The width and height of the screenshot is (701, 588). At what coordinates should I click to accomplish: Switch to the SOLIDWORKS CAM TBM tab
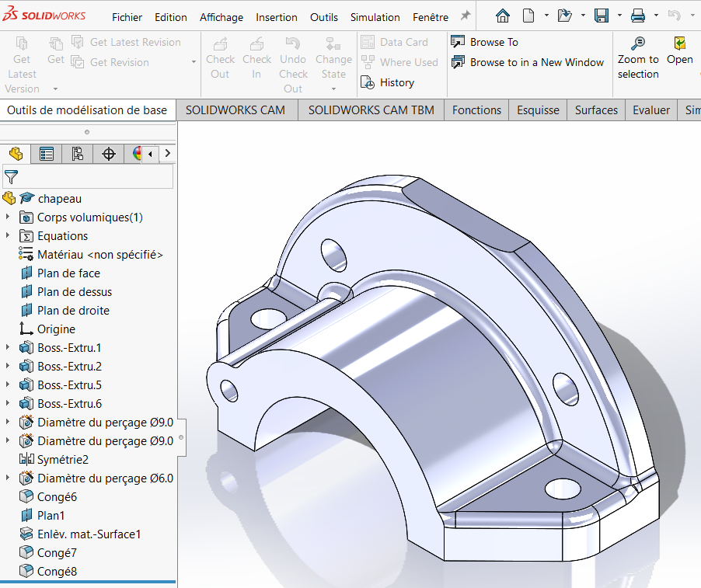point(371,110)
